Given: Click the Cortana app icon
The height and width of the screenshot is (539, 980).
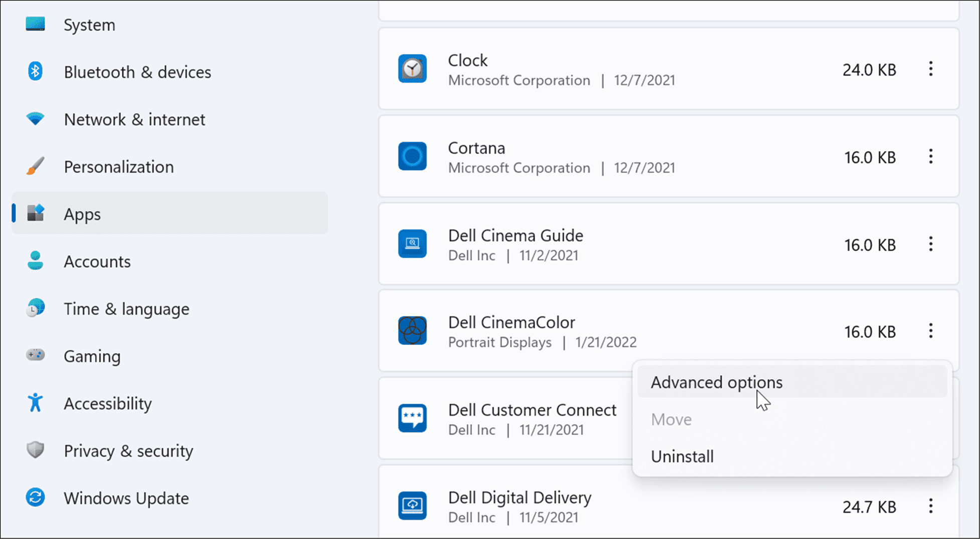Looking at the screenshot, I should 412,156.
